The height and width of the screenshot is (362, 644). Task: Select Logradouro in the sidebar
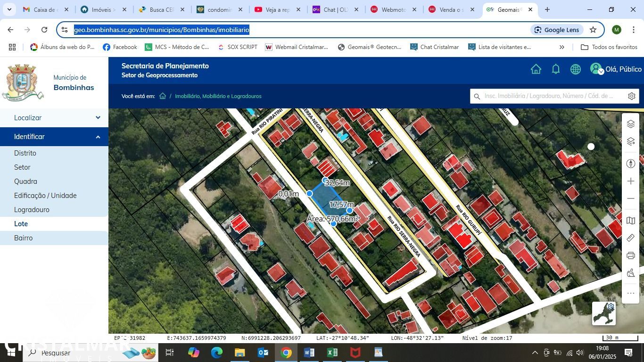[x=32, y=210]
